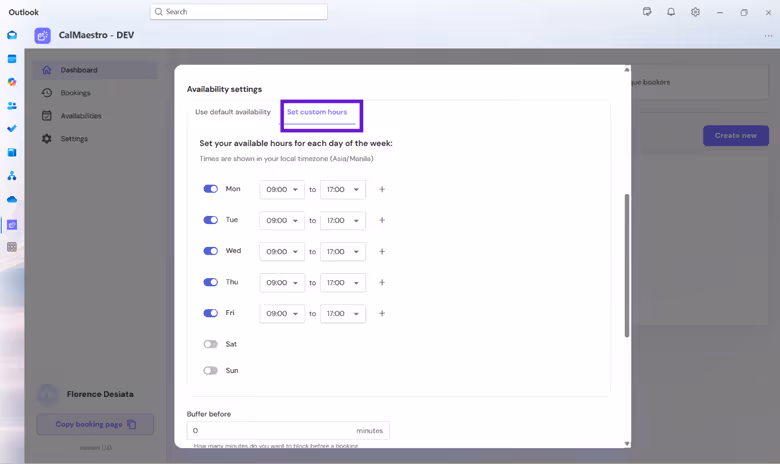Add another time slot for Wed

click(x=382, y=252)
